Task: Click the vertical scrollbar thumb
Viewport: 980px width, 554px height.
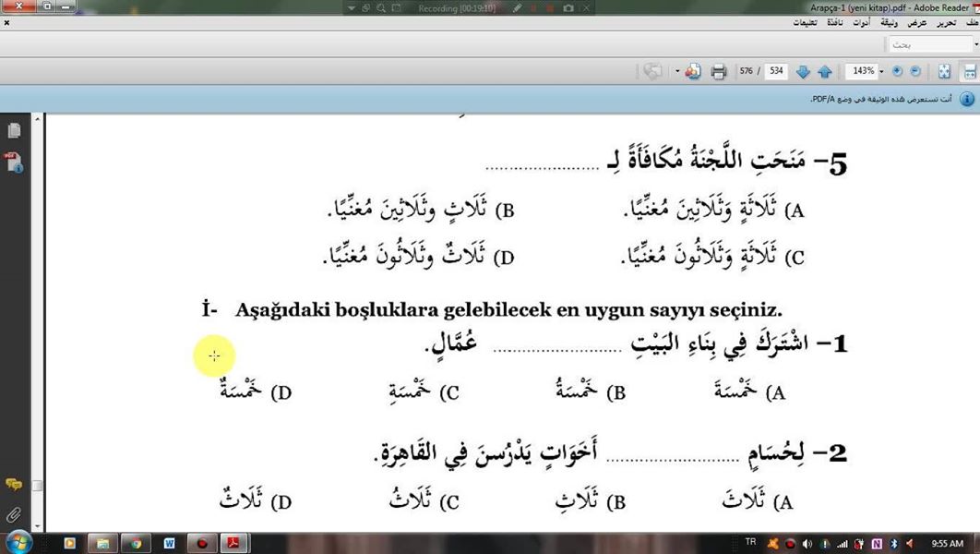Action: pyautogui.click(x=38, y=486)
